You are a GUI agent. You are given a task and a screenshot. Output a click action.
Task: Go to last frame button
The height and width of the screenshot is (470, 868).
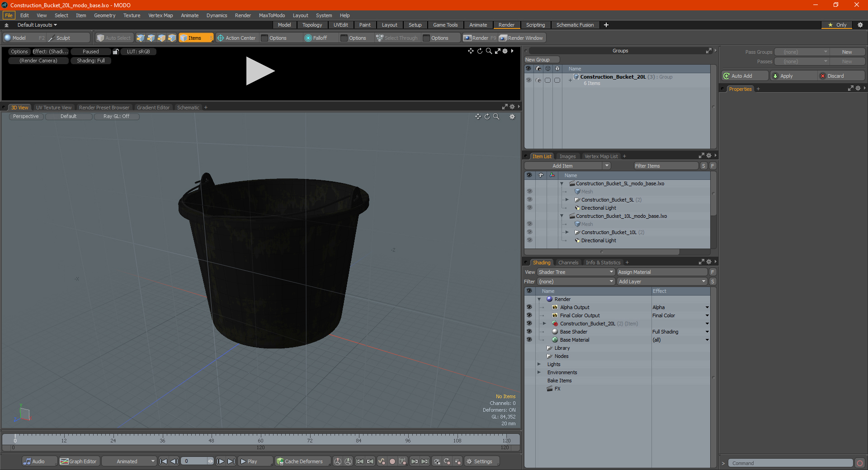click(231, 461)
